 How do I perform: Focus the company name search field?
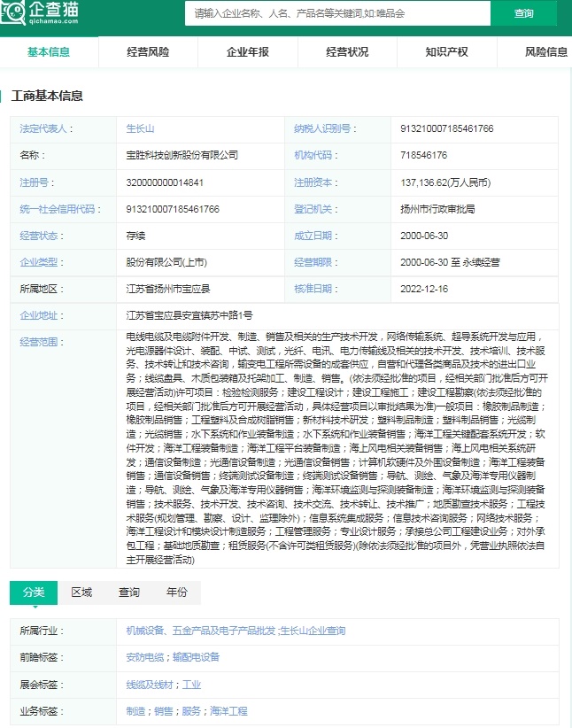click(337, 13)
